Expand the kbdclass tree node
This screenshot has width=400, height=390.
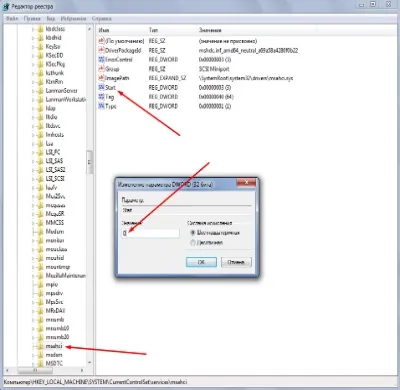[x=33, y=29]
